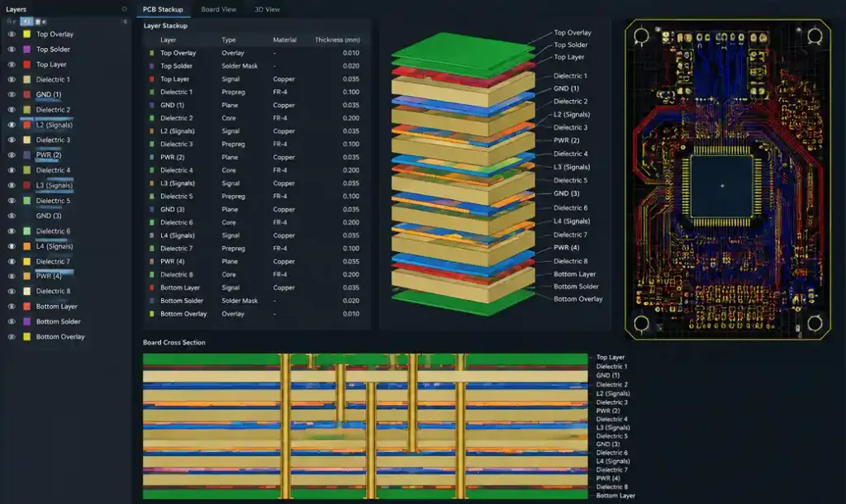
Task: Click the Layers panel title
Action: pyautogui.click(x=16, y=9)
